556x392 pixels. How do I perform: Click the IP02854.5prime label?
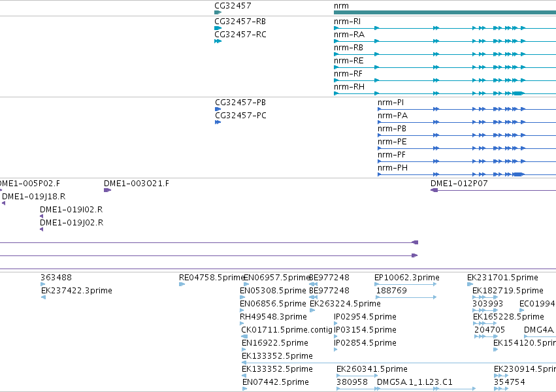coord(365,343)
